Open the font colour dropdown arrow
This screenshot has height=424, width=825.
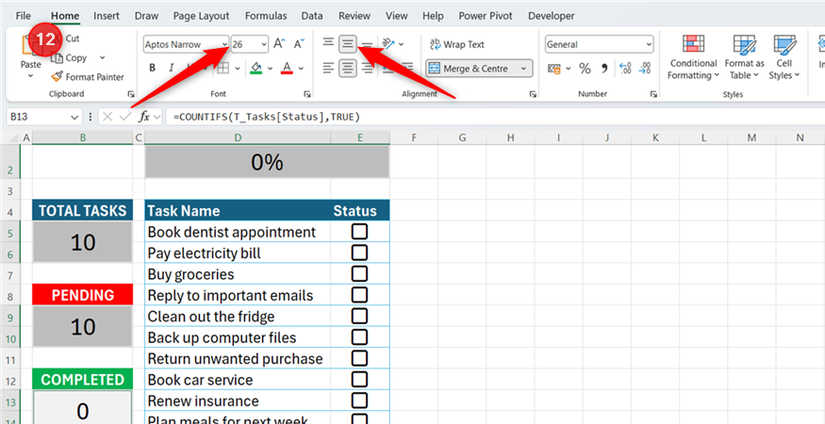click(x=301, y=68)
